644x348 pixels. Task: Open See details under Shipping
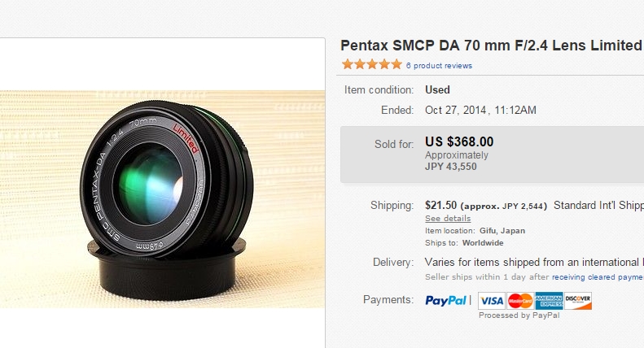click(x=448, y=219)
